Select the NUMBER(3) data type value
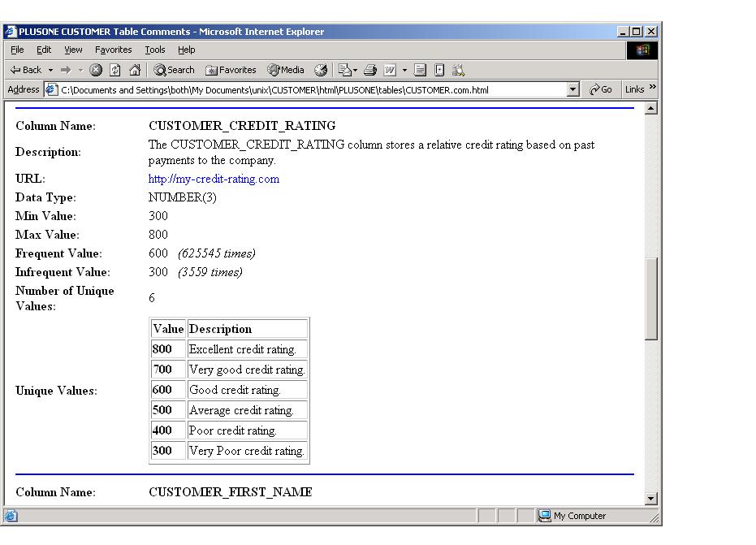Viewport: 756px width, 545px height. 182,197
